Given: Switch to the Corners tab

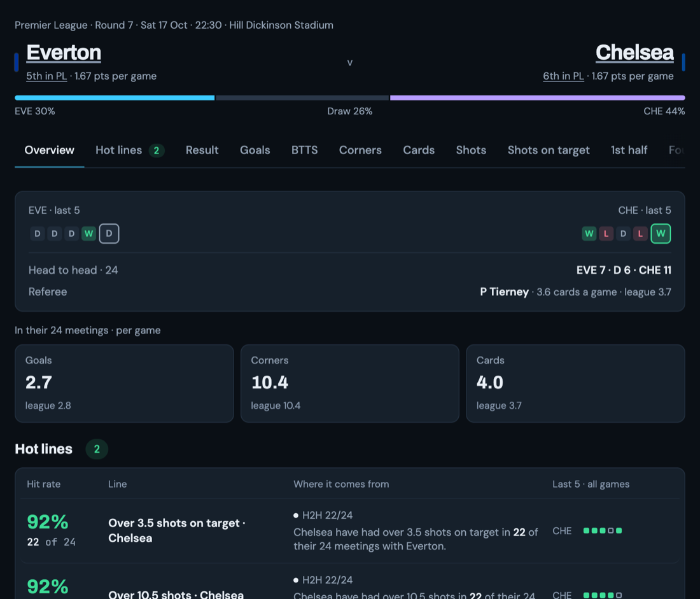Looking at the screenshot, I should click(x=360, y=150).
